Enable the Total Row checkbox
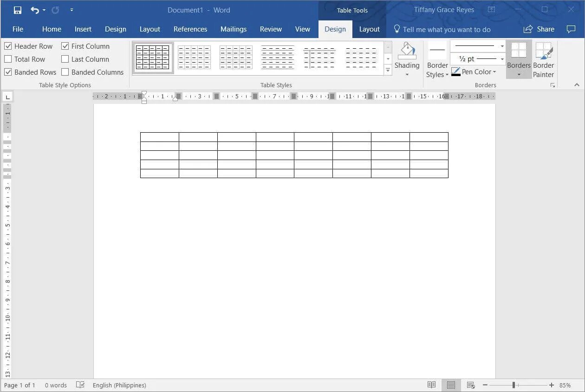The image size is (585, 392). coord(8,59)
